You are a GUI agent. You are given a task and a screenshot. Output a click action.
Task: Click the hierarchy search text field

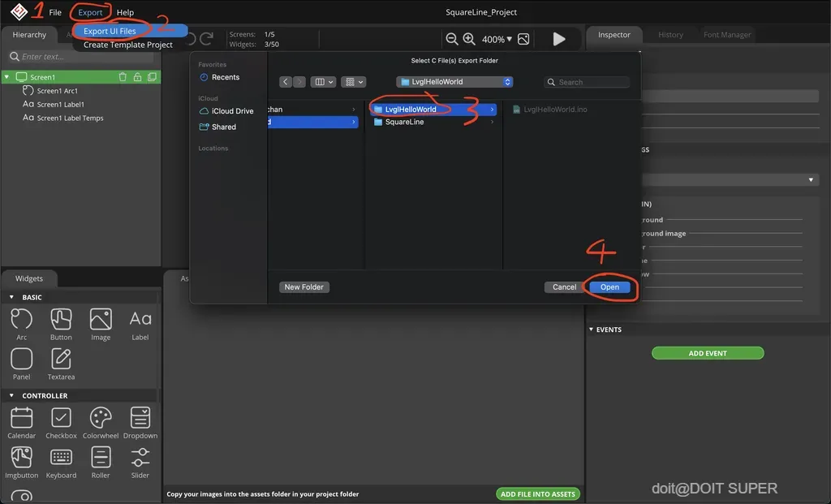coord(81,56)
